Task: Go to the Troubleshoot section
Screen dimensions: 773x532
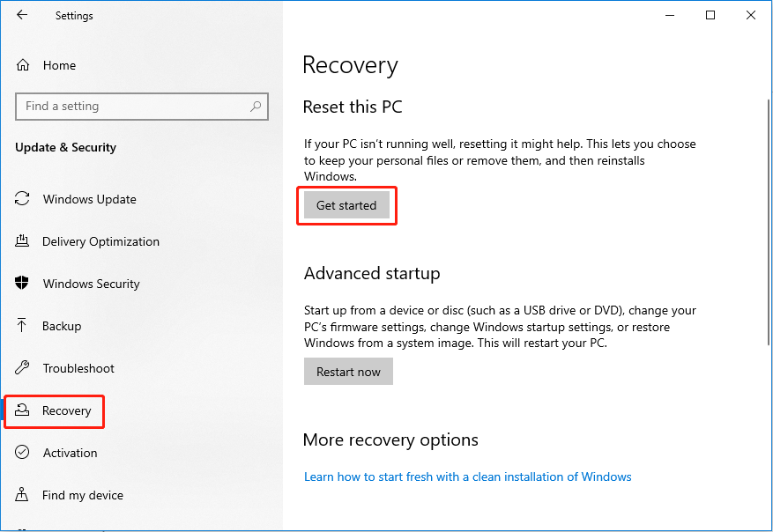Action: [x=78, y=368]
